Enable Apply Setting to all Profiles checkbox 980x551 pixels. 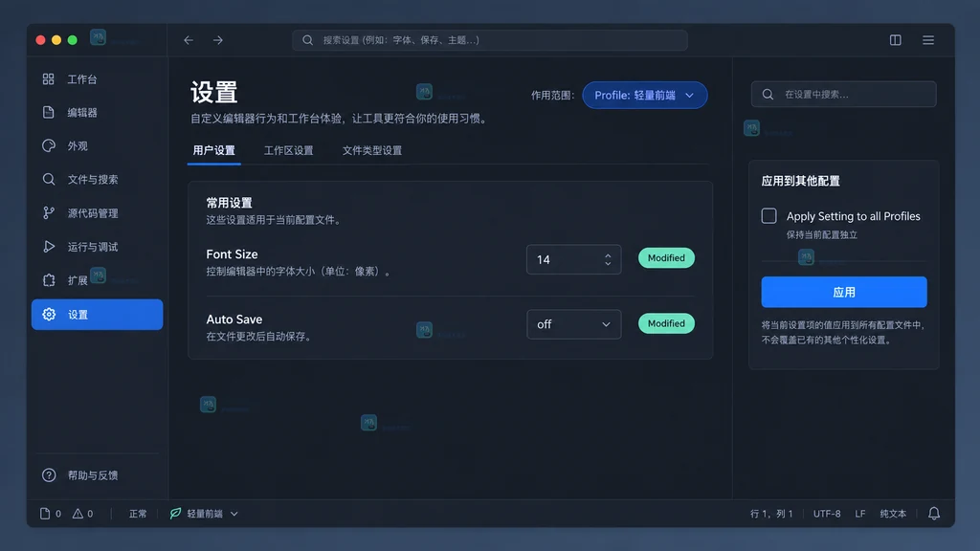tap(768, 216)
